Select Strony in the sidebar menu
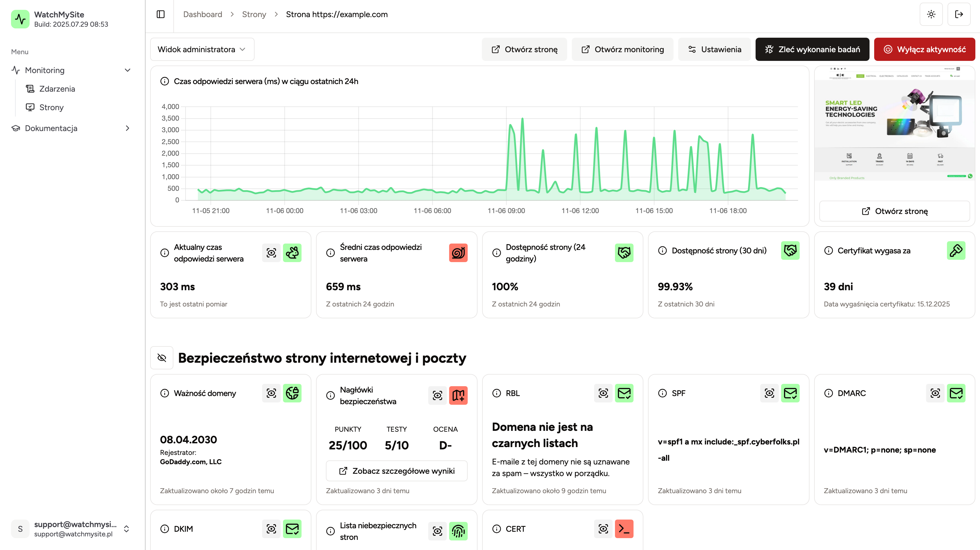Image resolution: width=980 pixels, height=550 pixels. [51, 107]
